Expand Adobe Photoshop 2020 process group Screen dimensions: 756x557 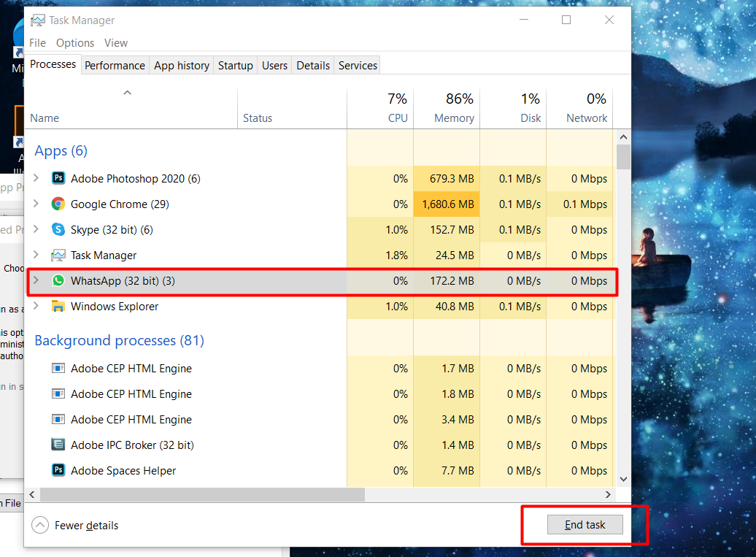pos(36,178)
